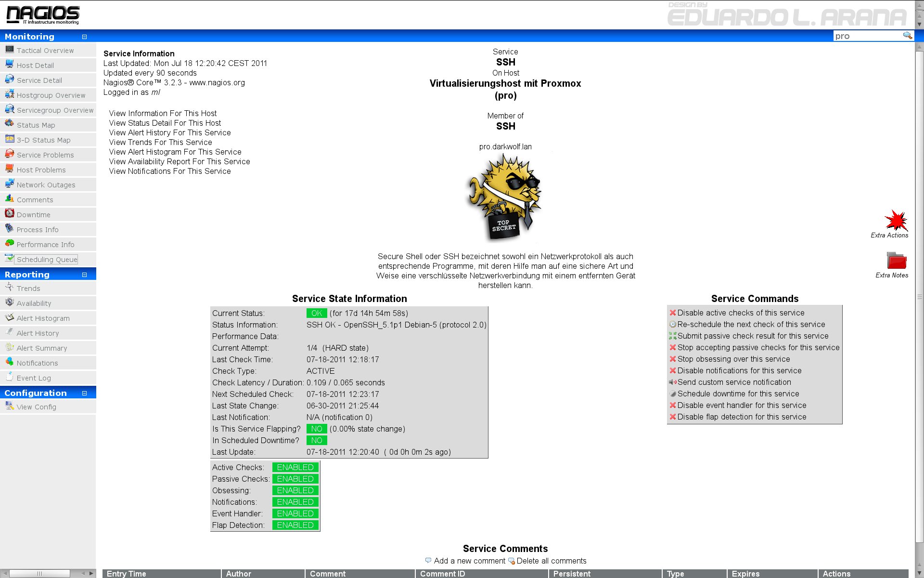
Task: Click the SSH servicegroup link under Member of
Action: [505, 126]
